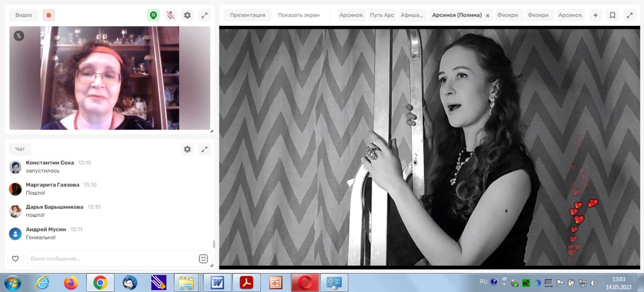Click the muted mic badge on webcam feed

[x=19, y=36]
